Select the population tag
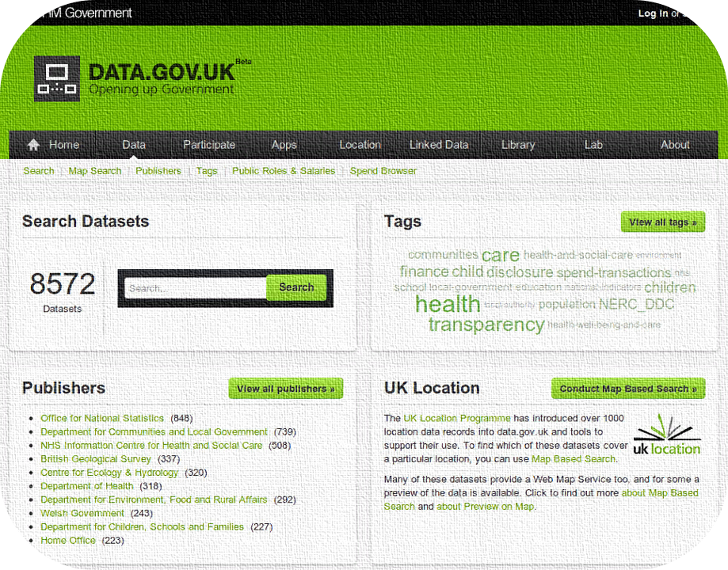The height and width of the screenshot is (570, 728). click(566, 305)
